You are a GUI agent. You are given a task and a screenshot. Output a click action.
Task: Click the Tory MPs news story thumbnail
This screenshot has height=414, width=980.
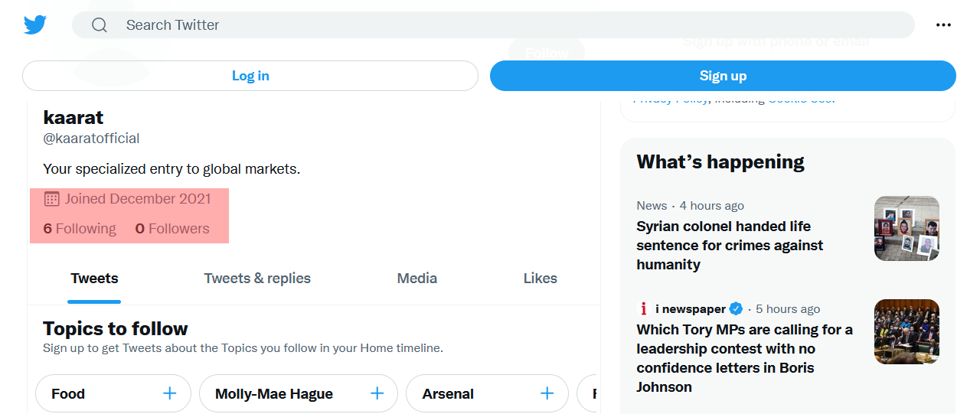tap(906, 331)
